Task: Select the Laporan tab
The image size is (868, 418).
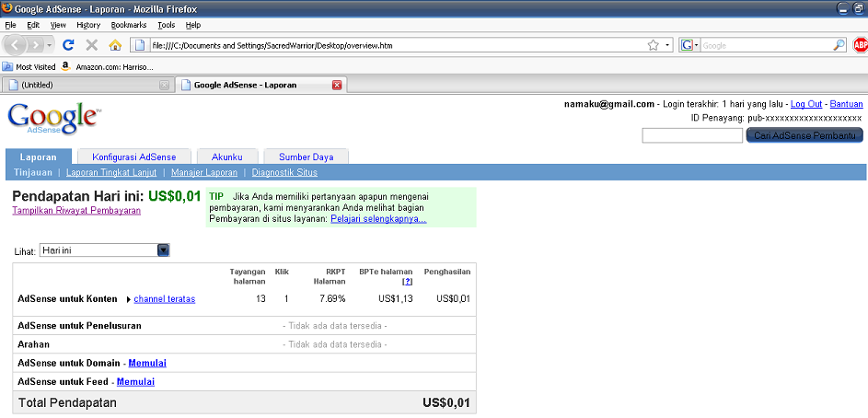Action: [38, 157]
